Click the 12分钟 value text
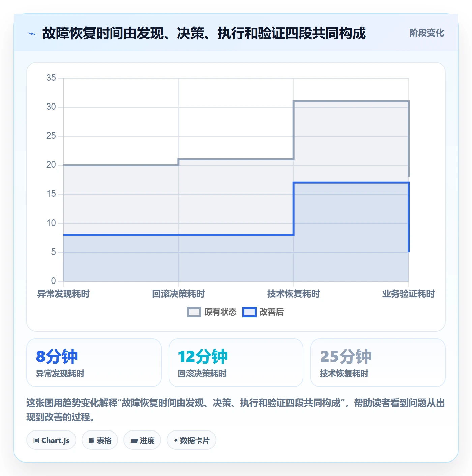Viewport: 472px width, 476px height. click(203, 357)
